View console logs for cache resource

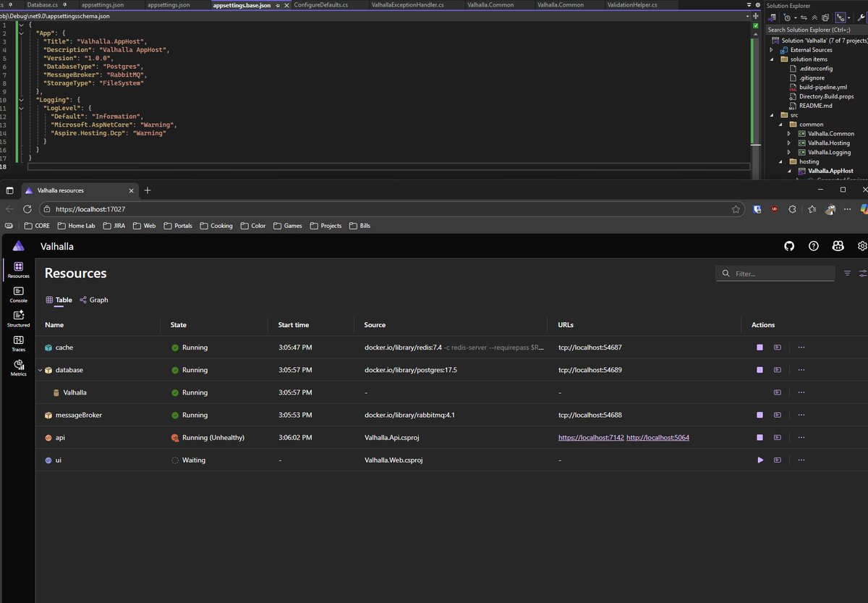[x=778, y=347]
